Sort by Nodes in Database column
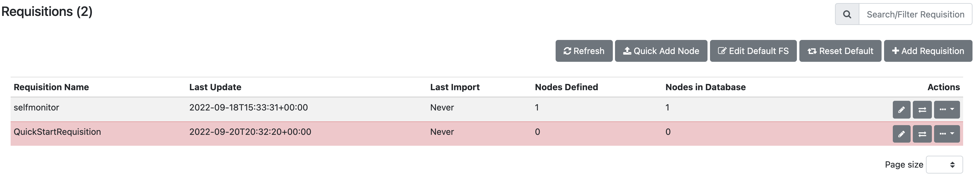This screenshot has width=980, height=181. click(x=705, y=87)
